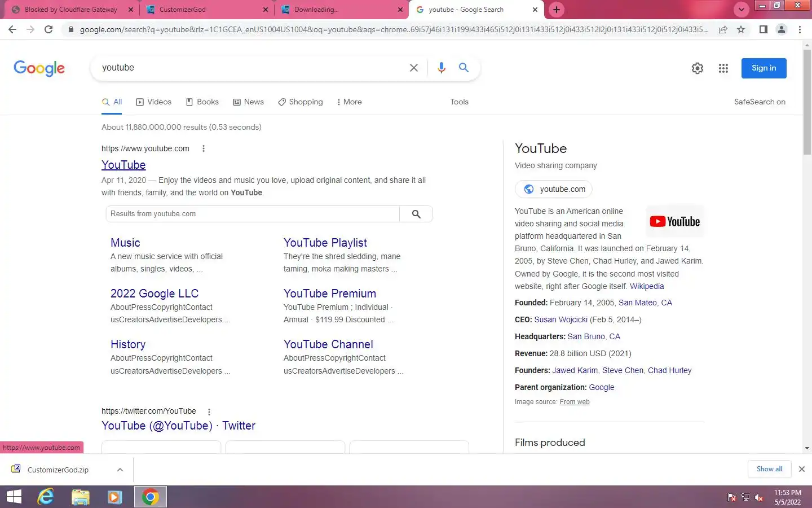Open the Chrome side panel icon

pos(763,29)
